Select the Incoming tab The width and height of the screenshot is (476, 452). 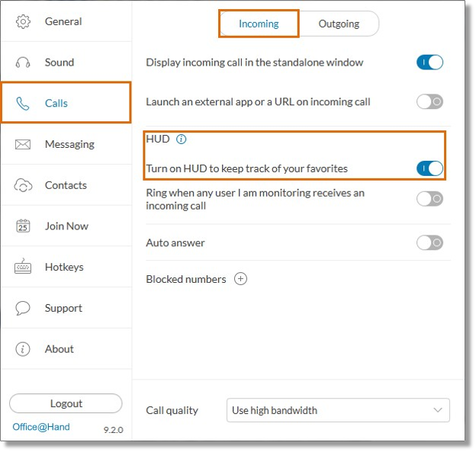pos(259,24)
